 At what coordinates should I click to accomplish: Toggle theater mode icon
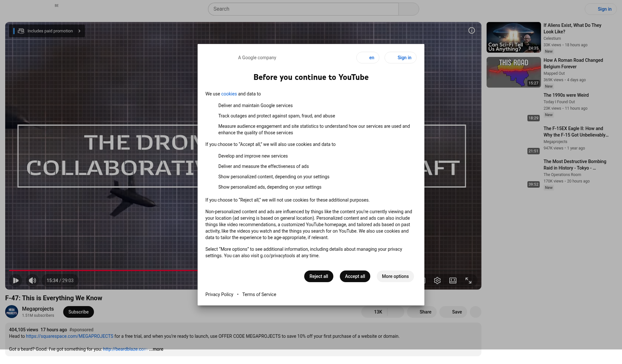(453, 281)
